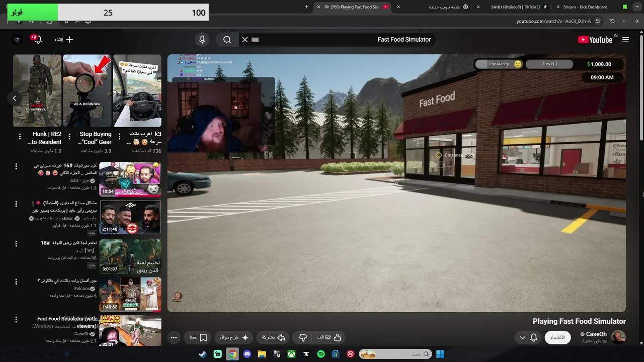Viewport: 644px width, 362px height.
Task: Click the magnifier search button
Action: pos(227,40)
